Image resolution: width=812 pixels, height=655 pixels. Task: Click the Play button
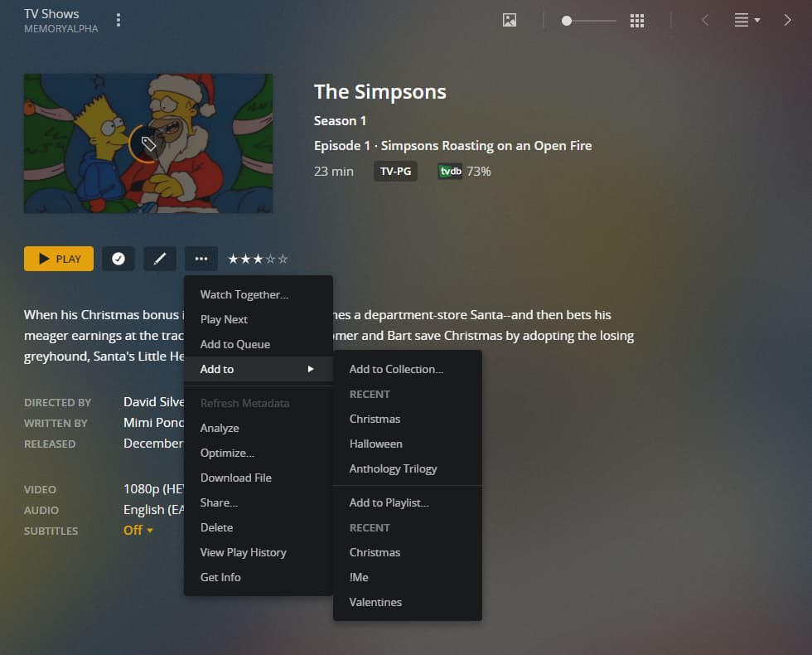pyautogui.click(x=59, y=259)
